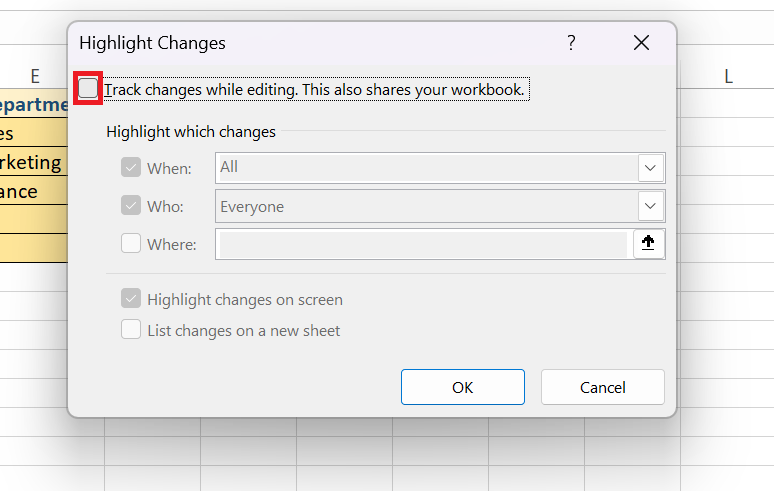This screenshot has width=774, height=491.
Task: Open the Who dropdown arrow
Action: tap(651, 206)
